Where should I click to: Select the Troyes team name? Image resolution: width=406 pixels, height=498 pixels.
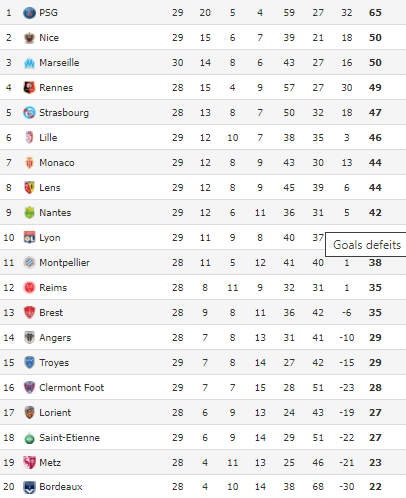tap(54, 363)
